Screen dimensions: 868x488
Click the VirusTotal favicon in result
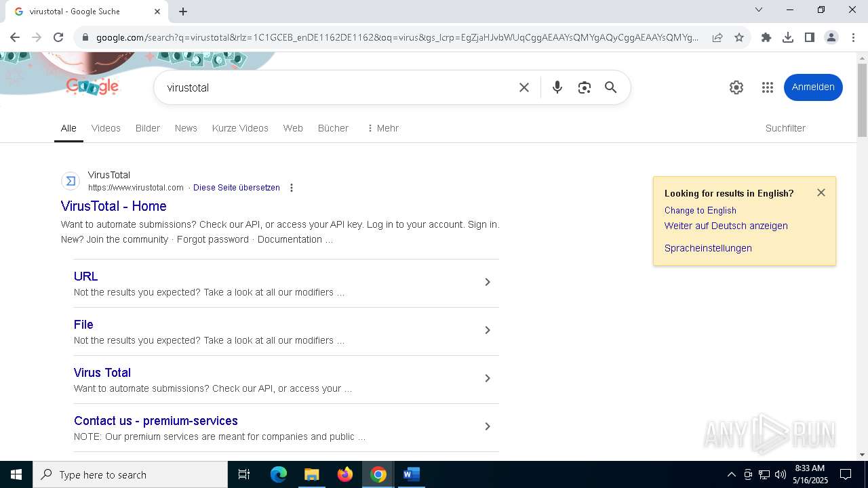[71, 181]
